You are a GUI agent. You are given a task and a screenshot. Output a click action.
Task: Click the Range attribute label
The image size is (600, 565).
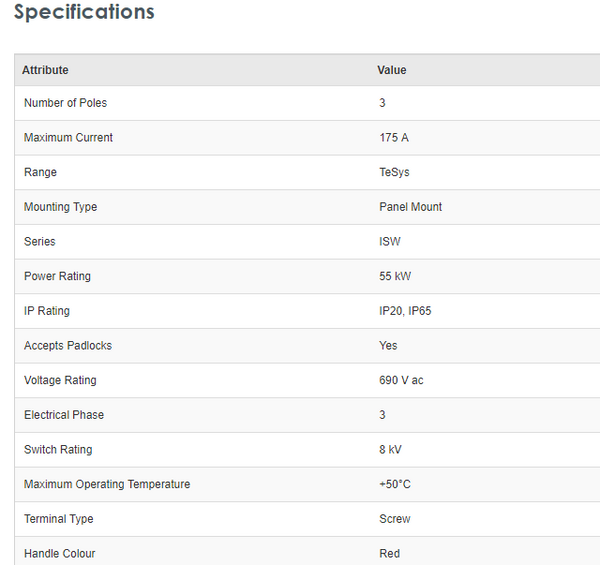point(40,172)
